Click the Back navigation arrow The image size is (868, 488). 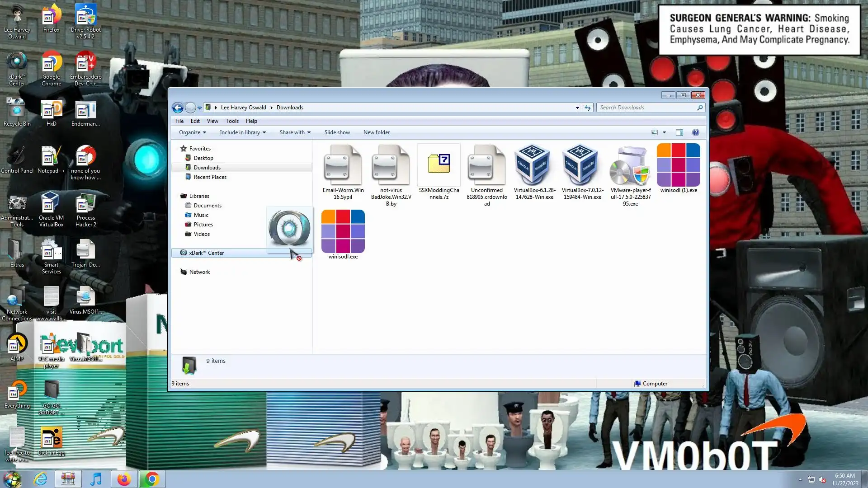pos(178,108)
